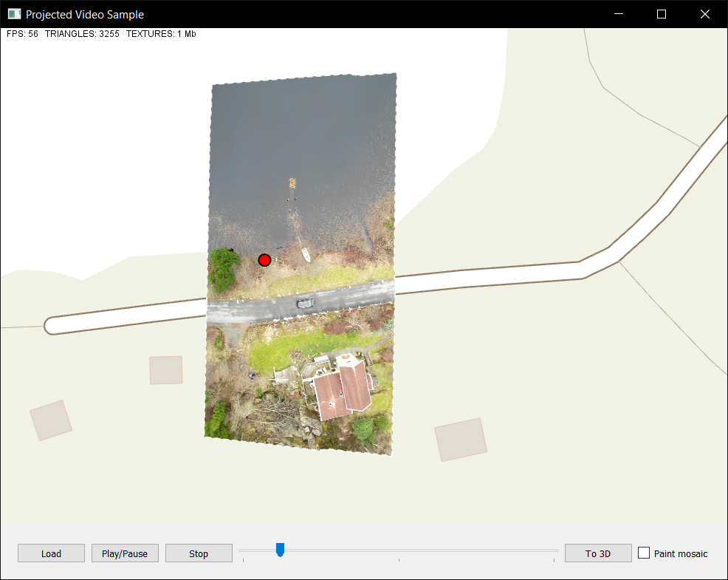This screenshot has width=728, height=580.
Task: Click the projected video frame showing house
Action: click(x=301, y=264)
